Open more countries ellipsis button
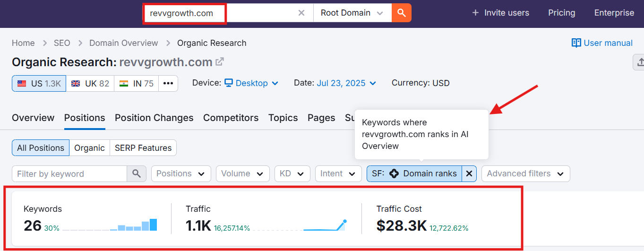 tap(168, 83)
